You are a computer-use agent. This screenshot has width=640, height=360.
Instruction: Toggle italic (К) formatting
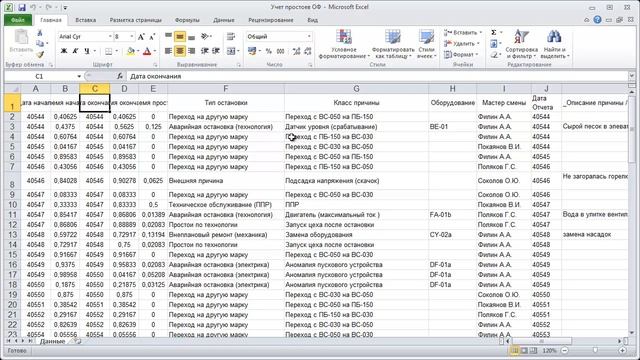(75, 51)
